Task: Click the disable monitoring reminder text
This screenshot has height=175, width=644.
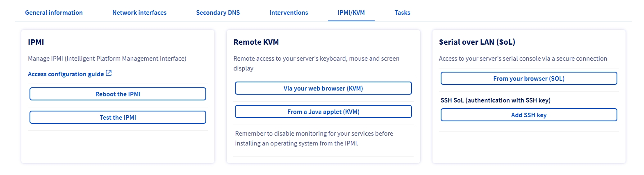Action: coord(314,139)
